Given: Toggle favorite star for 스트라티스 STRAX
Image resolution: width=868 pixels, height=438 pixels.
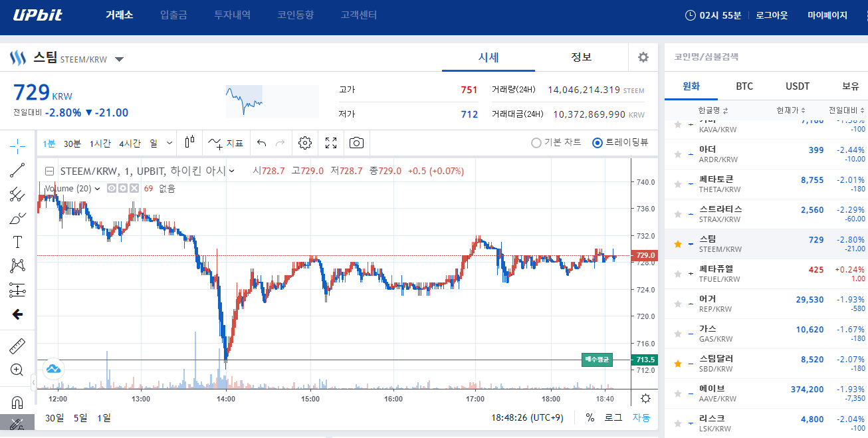Looking at the screenshot, I should click(x=677, y=214).
